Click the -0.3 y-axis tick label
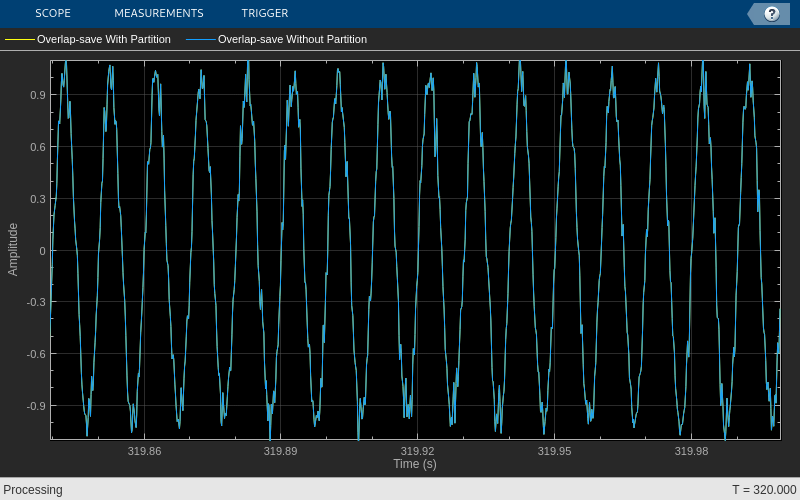Screen dimensions: 800x500 click(36, 302)
